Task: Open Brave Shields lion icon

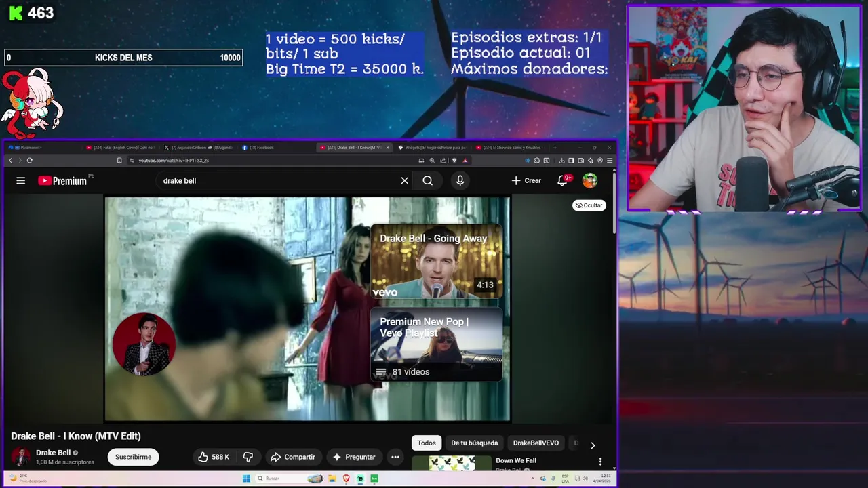Action: click(454, 160)
